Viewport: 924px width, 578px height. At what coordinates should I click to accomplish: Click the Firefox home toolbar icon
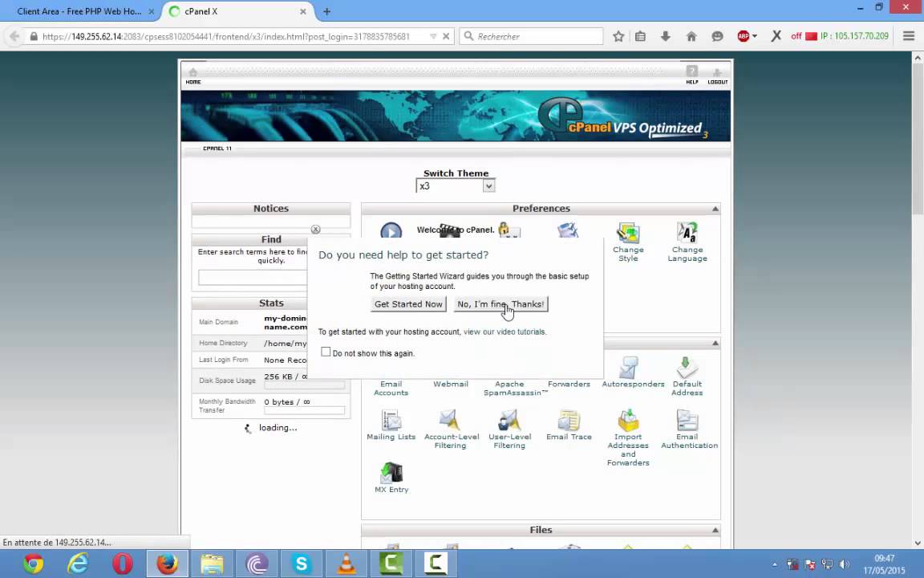[x=691, y=37]
